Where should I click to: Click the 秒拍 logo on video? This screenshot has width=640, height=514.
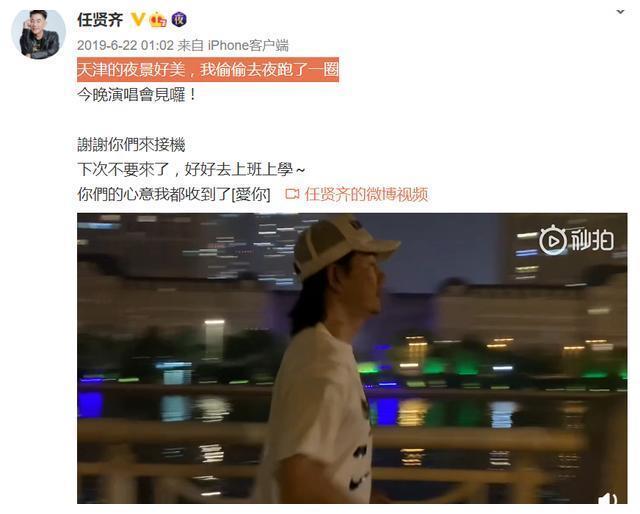click(x=576, y=240)
